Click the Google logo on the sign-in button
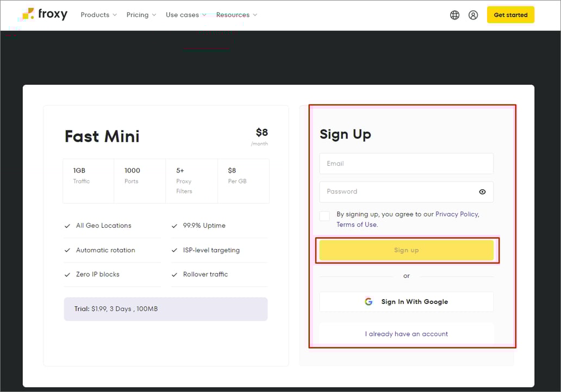This screenshot has width=561, height=392. (x=369, y=301)
